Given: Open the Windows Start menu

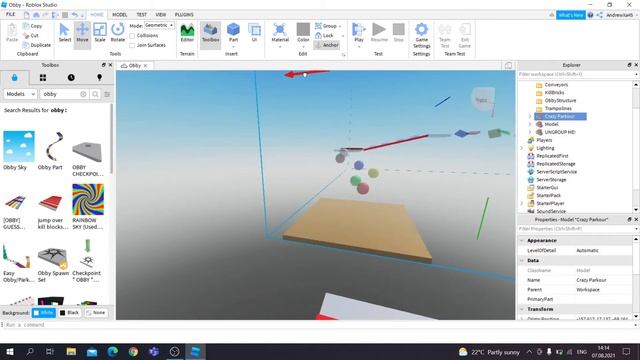Looking at the screenshot, I should pyautogui.click(x=10, y=352).
